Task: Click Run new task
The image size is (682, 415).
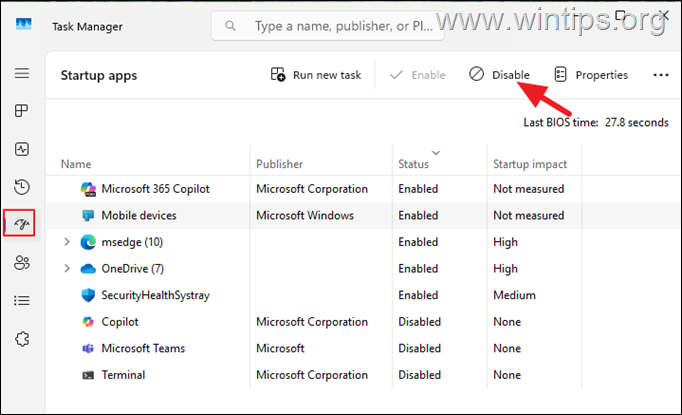Action: coord(316,75)
